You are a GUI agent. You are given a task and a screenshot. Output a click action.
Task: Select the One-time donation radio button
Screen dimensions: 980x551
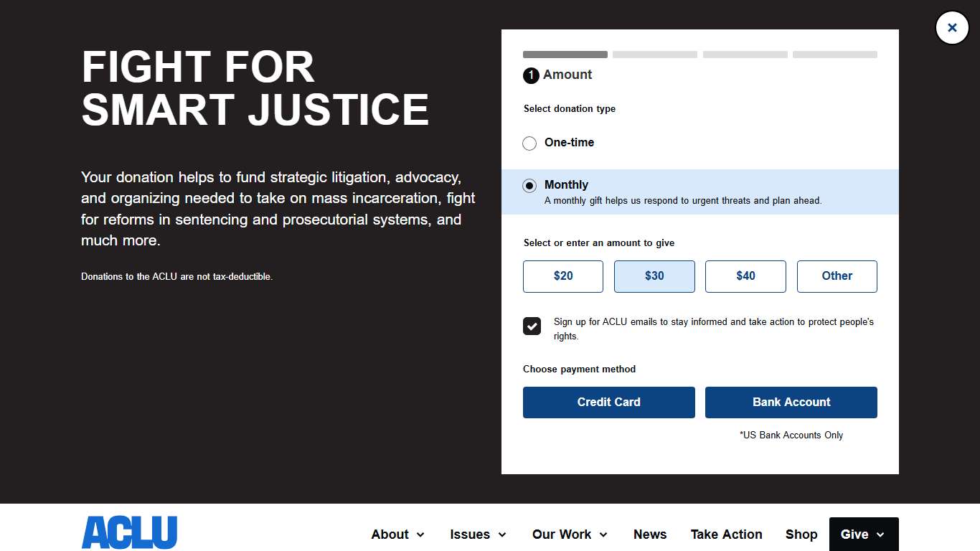point(529,143)
